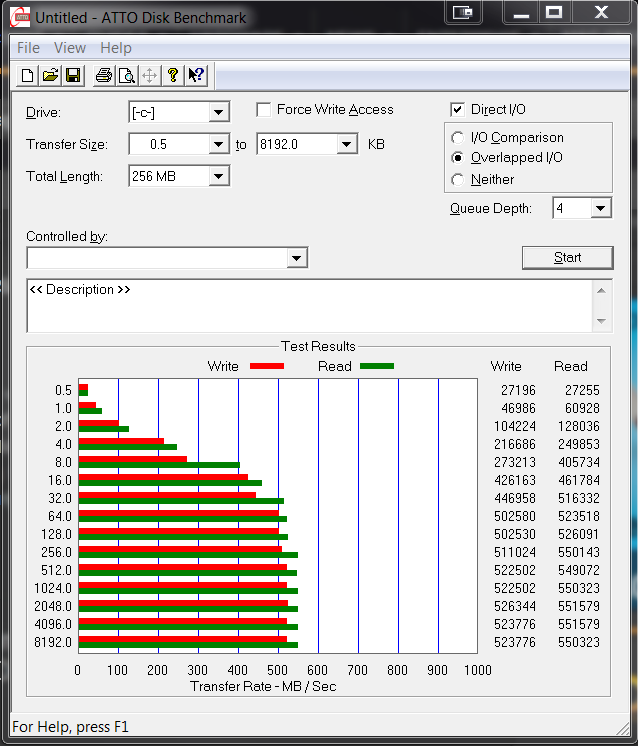
Task: Open Print Preview from the toolbar
Action: point(127,75)
